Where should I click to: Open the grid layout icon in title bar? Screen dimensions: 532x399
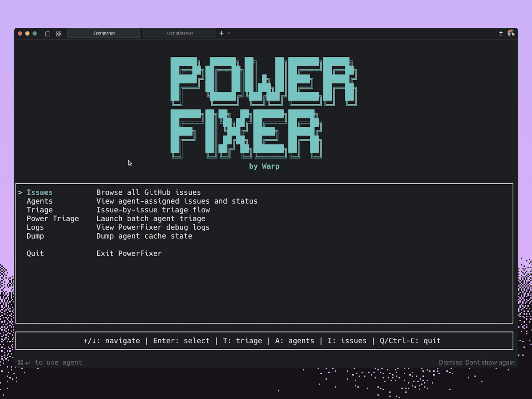click(x=59, y=34)
